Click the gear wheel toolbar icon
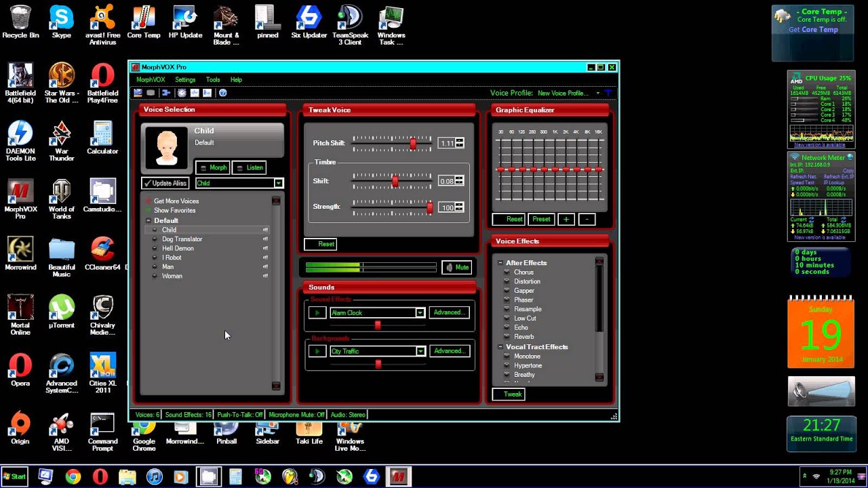Image resolution: width=868 pixels, height=488 pixels. [x=181, y=93]
